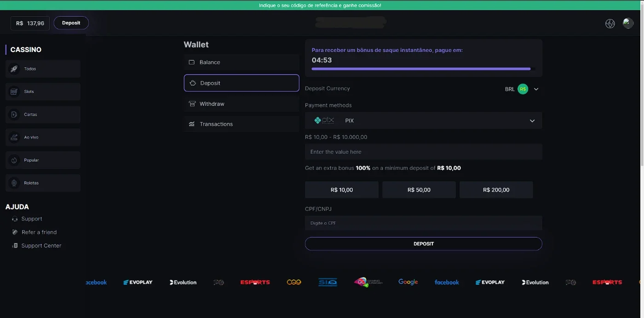Click the CASSINO section heading
Screen dimensions: 644x318
click(x=26, y=50)
